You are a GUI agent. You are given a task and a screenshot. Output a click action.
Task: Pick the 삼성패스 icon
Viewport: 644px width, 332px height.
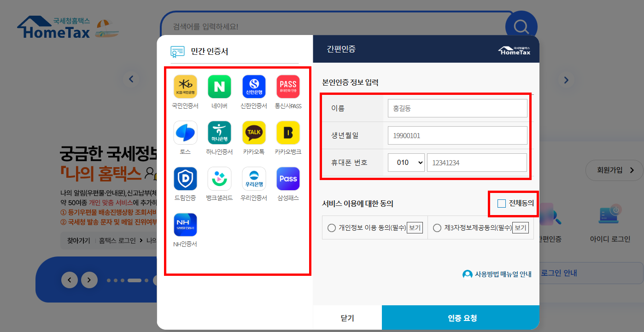pos(288,179)
